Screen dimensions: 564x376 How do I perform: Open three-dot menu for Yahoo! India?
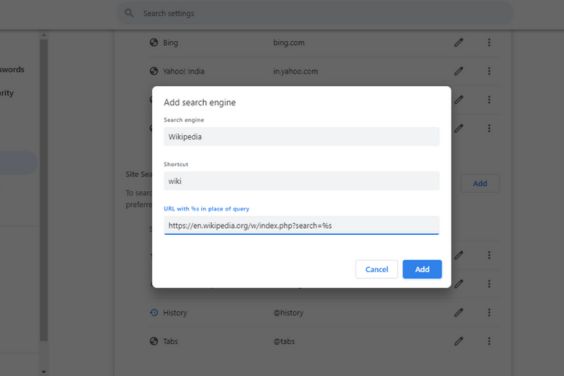coord(489,71)
